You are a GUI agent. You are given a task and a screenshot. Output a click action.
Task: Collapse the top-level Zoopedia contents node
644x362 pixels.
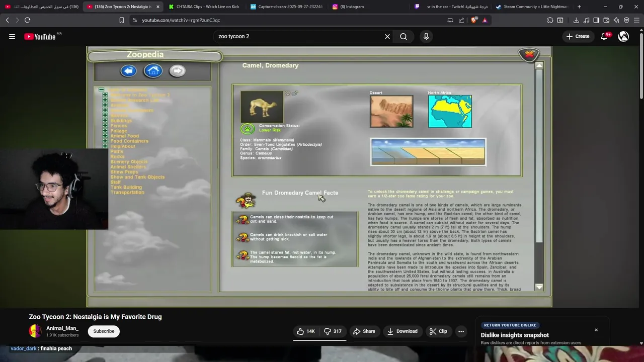pyautogui.click(x=101, y=89)
